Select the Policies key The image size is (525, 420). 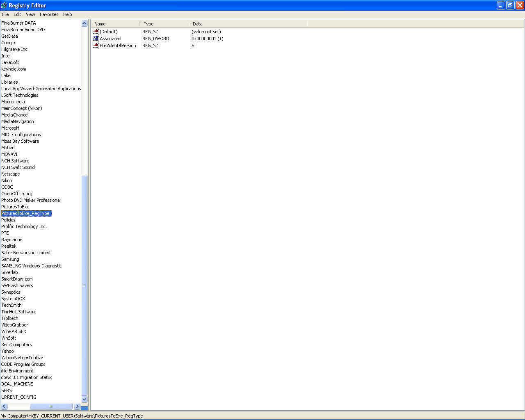click(x=8, y=220)
